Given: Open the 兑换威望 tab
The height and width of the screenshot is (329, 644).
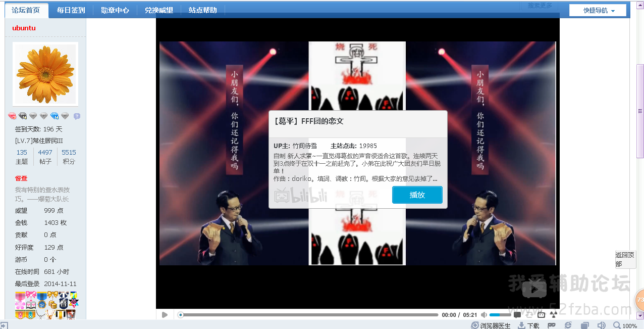Looking at the screenshot, I should coord(159,10).
